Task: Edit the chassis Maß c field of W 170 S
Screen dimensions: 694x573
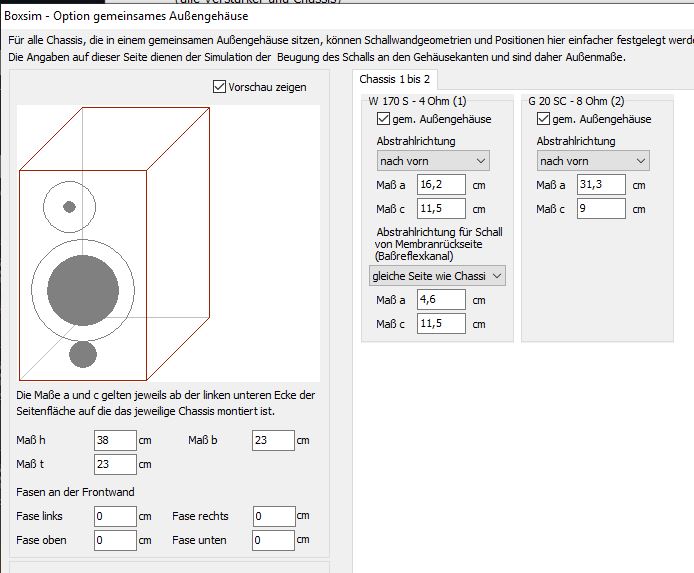Action: click(441, 208)
